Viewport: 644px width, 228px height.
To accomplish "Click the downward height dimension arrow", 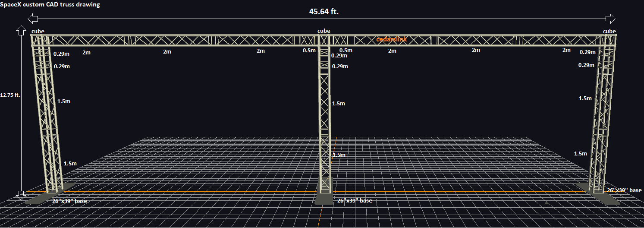I will tap(21, 195).
